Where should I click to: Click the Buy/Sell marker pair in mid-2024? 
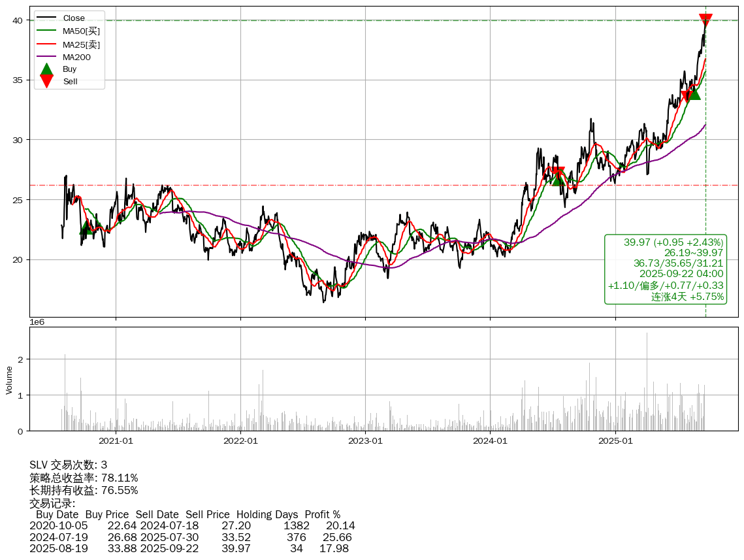pos(558,175)
